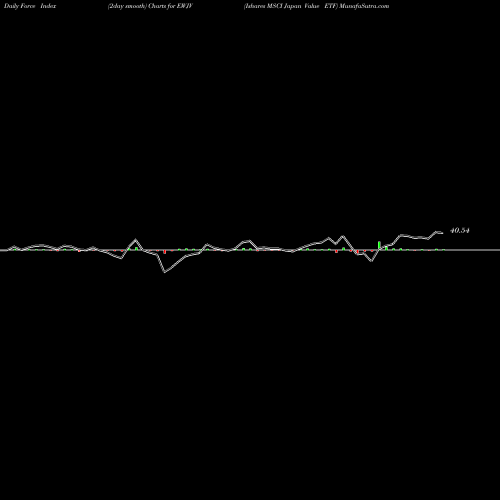Click the '(2day smooth) Charts for EWJV' text

(150, 6)
